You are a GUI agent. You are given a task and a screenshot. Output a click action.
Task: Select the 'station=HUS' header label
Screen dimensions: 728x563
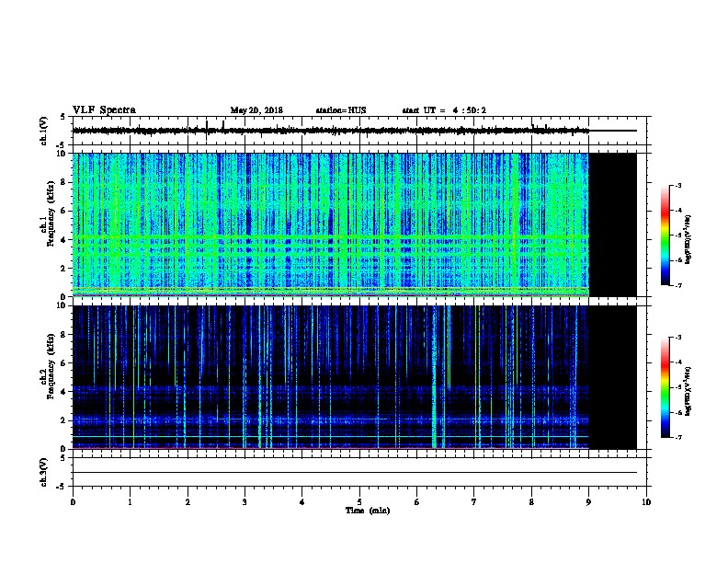pyautogui.click(x=341, y=110)
